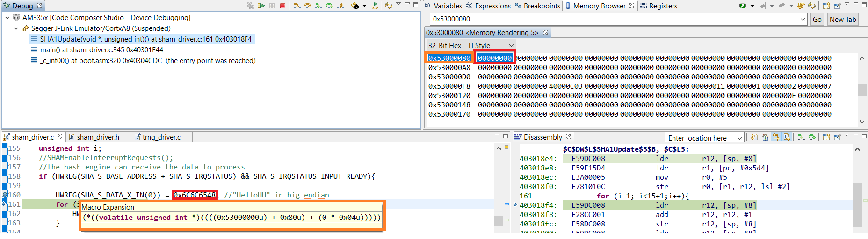Click the Resume debug button
868x239 pixels.
[x=261, y=6]
